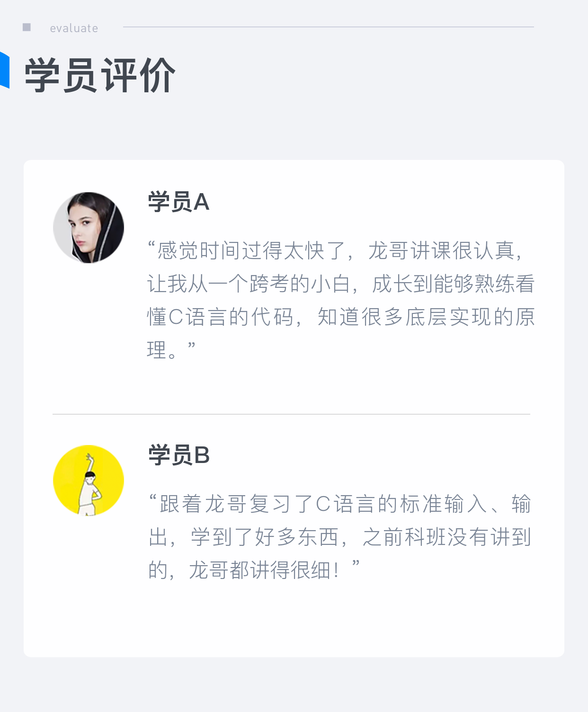Click the line starting 感觉时间过得太快了
588x712 pixels.
[336, 251]
